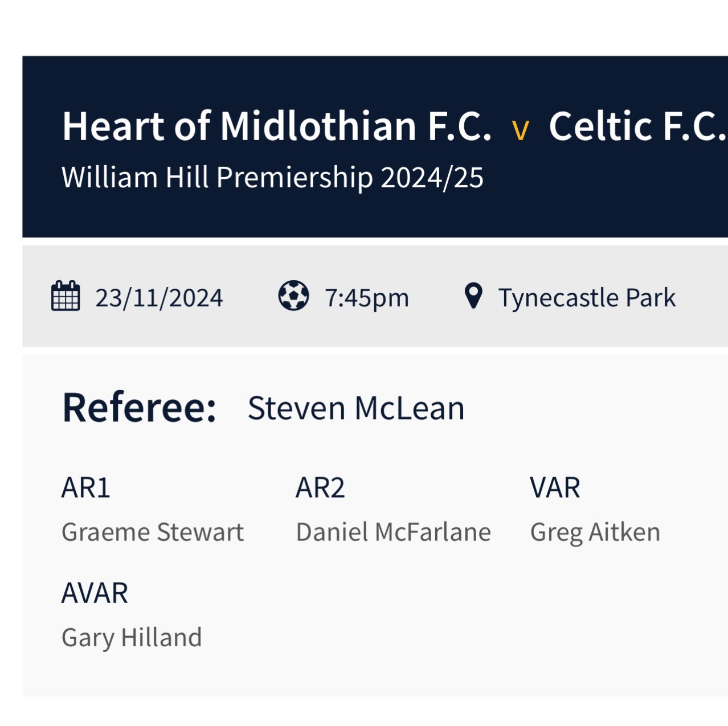
Task: Click the AR1 role label
Action: pos(85,487)
